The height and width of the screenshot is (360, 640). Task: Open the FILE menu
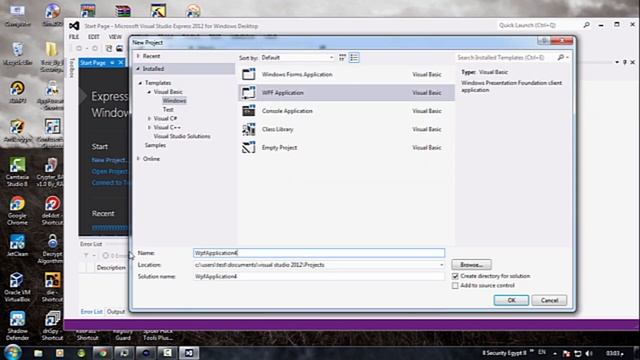(x=74, y=37)
